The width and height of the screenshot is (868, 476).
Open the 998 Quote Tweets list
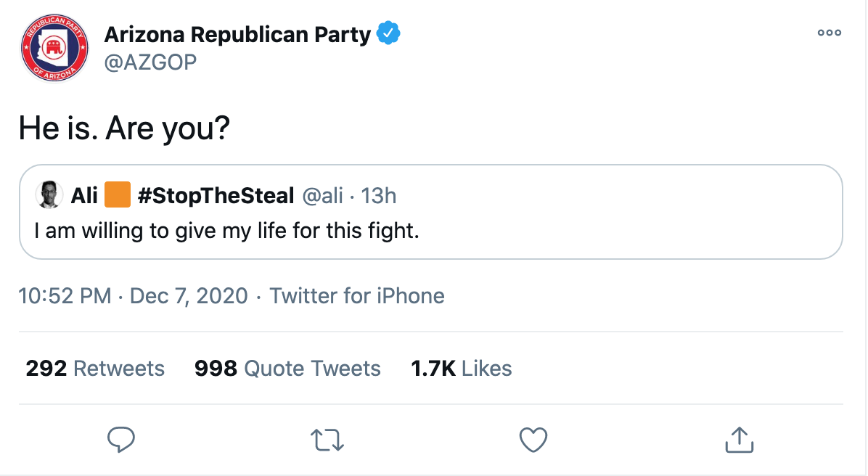(287, 369)
